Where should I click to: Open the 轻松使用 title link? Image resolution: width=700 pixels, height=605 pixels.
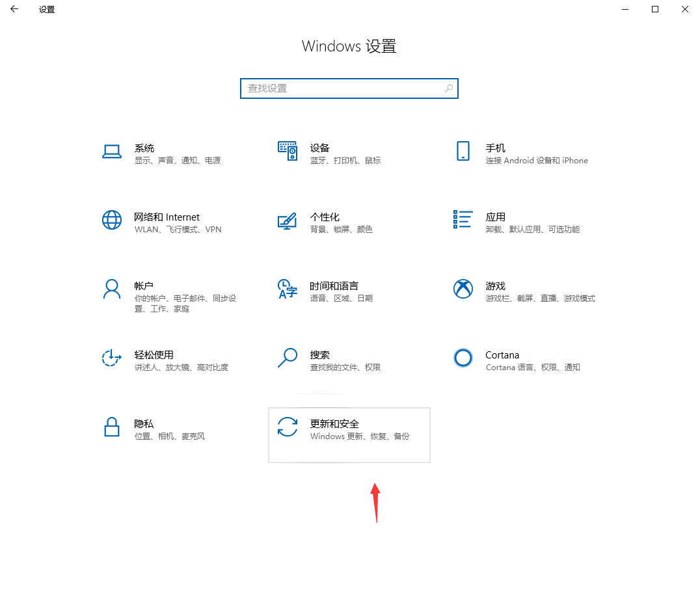tap(154, 355)
